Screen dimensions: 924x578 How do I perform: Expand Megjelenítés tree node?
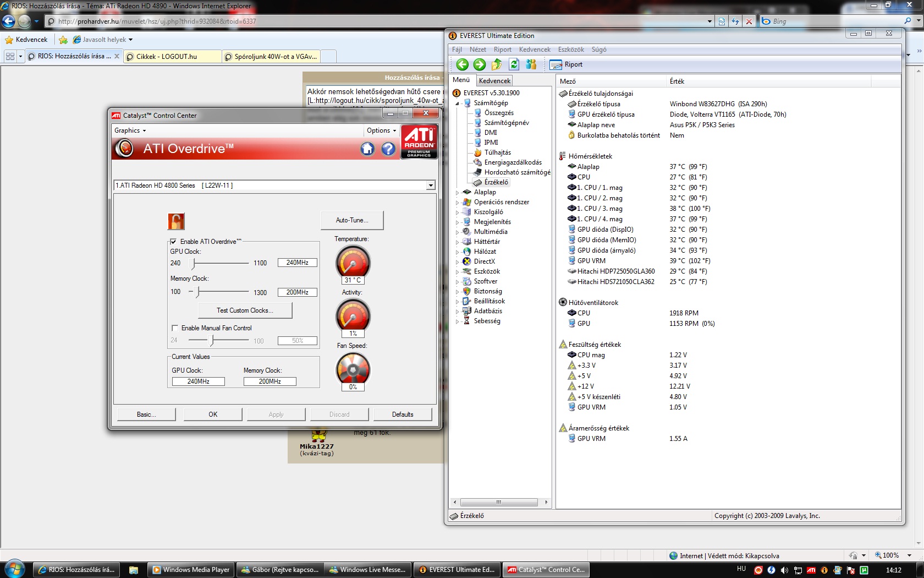click(x=457, y=222)
